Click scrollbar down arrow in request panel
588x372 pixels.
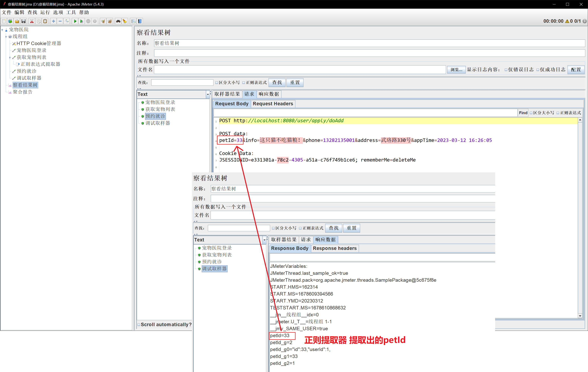[580, 316]
